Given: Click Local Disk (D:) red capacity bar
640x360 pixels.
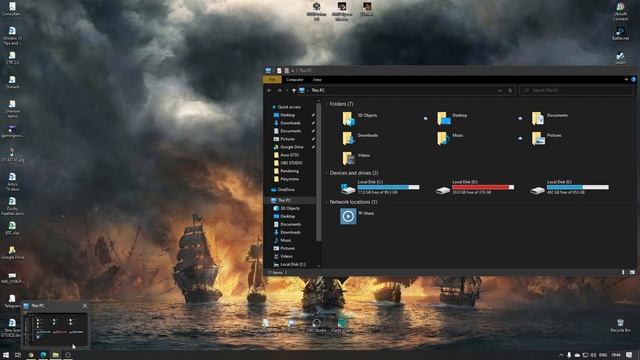Looking at the screenshot, I should [483, 187].
